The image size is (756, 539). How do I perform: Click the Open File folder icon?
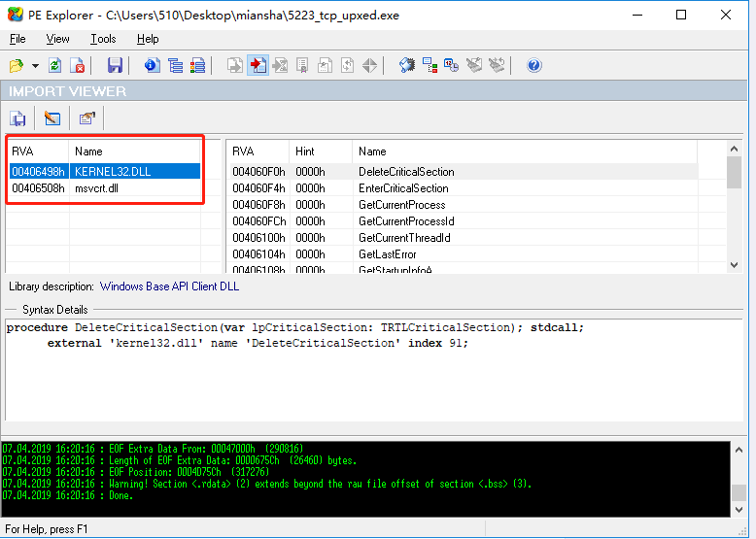coord(17,65)
